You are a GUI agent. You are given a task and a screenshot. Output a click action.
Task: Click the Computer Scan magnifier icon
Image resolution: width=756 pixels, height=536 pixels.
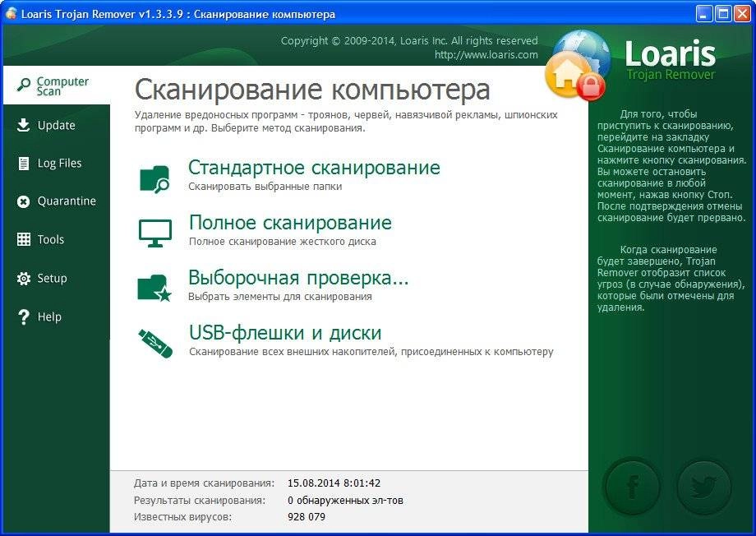pyautogui.click(x=24, y=85)
